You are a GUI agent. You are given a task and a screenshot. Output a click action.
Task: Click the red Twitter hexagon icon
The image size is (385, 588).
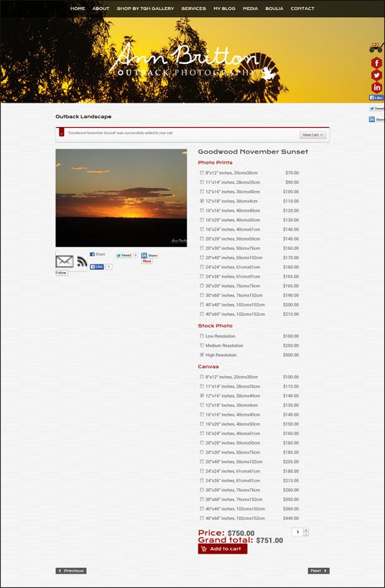tap(376, 75)
